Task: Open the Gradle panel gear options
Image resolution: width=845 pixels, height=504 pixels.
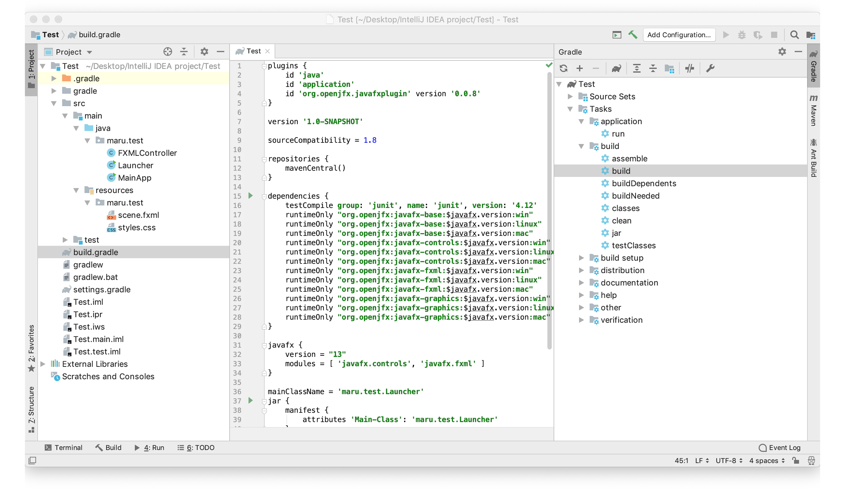Action: pyautogui.click(x=782, y=52)
